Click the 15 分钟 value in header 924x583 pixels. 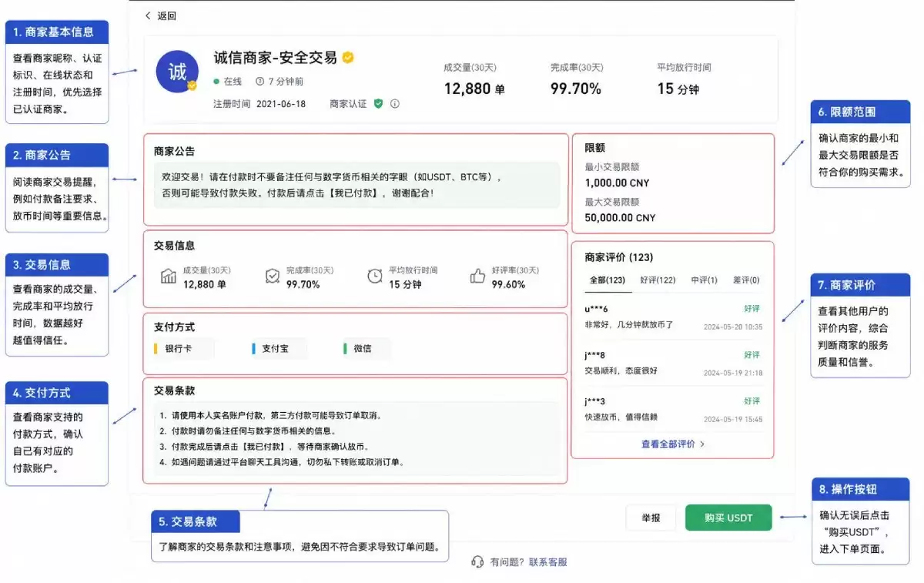(x=678, y=89)
